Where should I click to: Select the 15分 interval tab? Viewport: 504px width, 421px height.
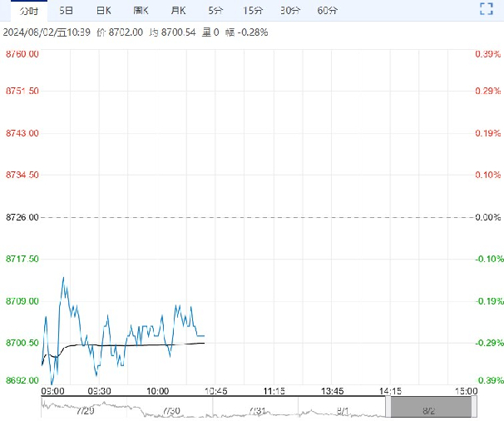(252, 11)
